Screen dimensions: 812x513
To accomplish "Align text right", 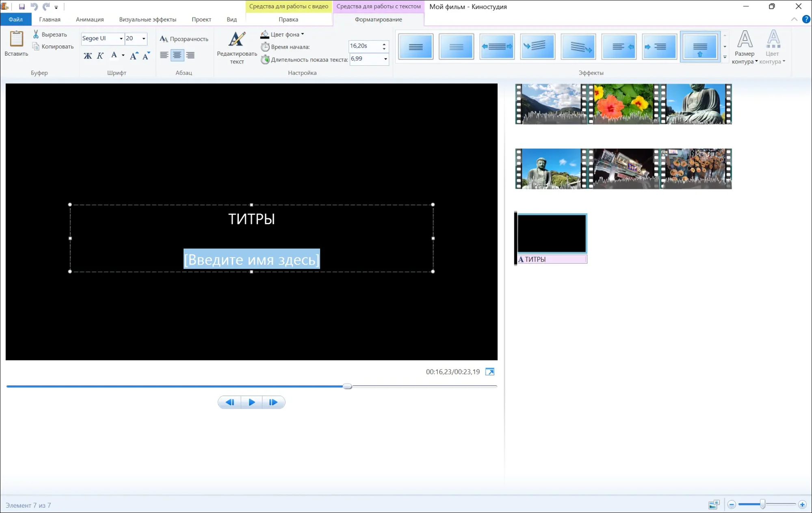I will [190, 55].
